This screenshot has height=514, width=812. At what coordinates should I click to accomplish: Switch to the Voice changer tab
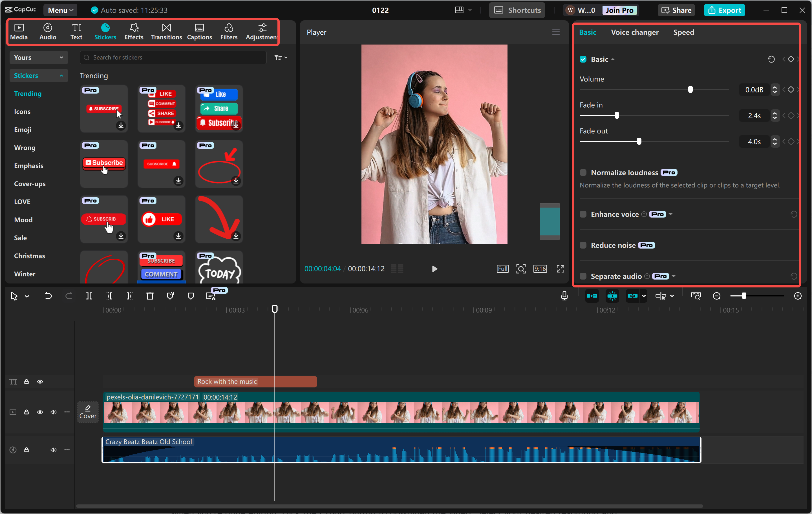pyautogui.click(x=635, y=32)
